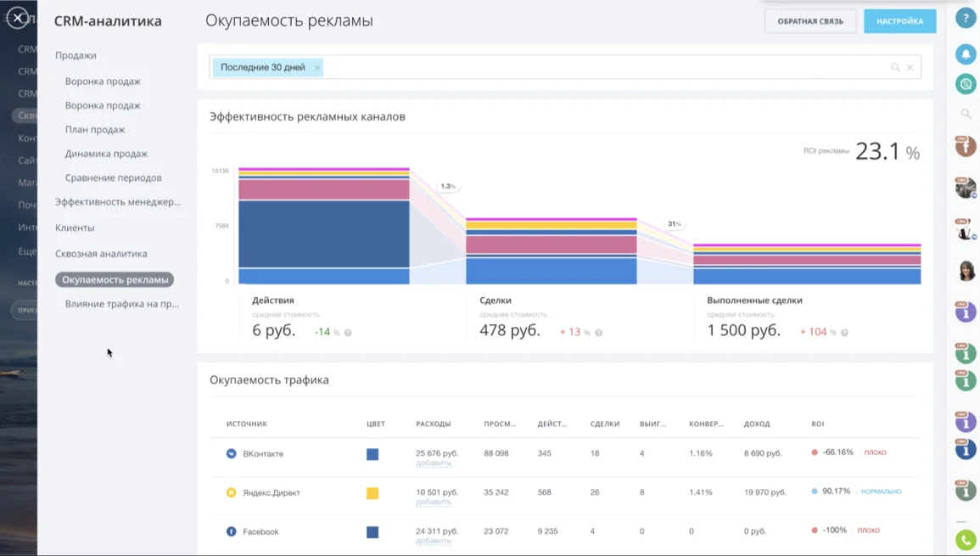This screenshot has width=980, height=556.
Task: Click the info icon next to + 104 %
Action: pos(844,333)
